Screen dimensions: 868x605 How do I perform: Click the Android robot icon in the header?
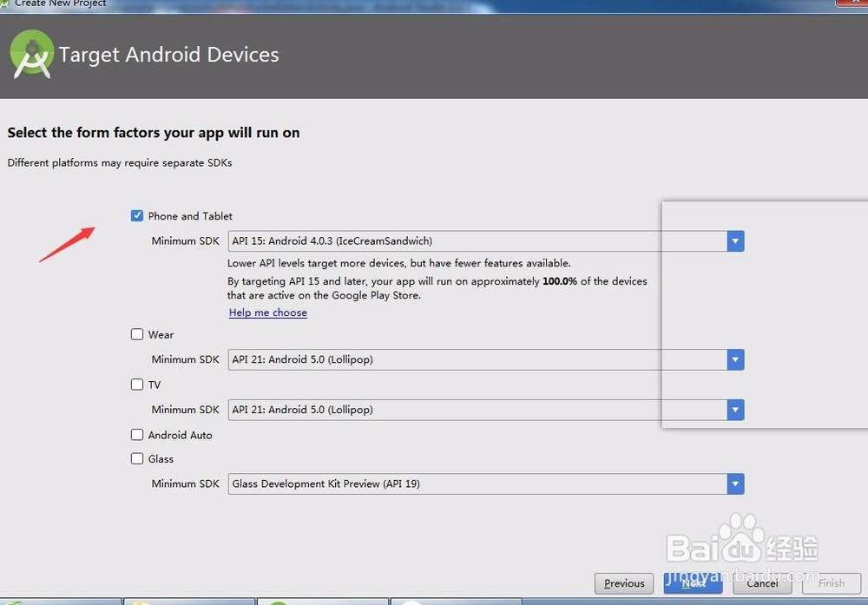tap(31, 54)
